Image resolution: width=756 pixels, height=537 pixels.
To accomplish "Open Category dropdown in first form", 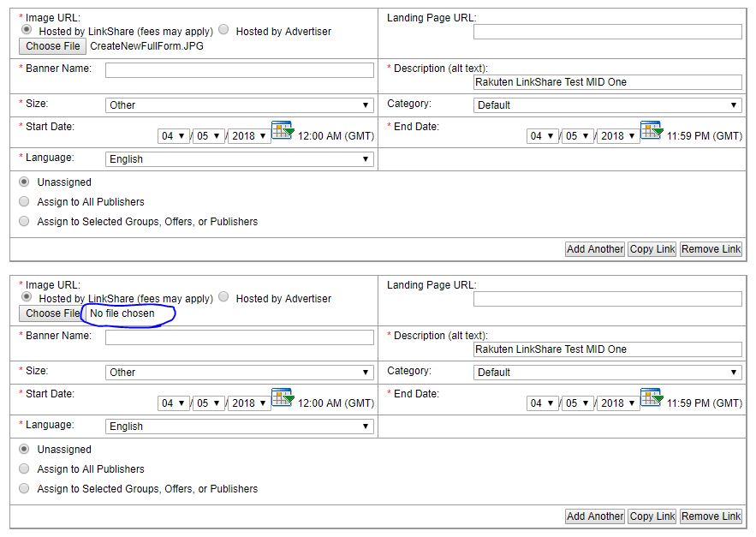I will coord(607,105).
